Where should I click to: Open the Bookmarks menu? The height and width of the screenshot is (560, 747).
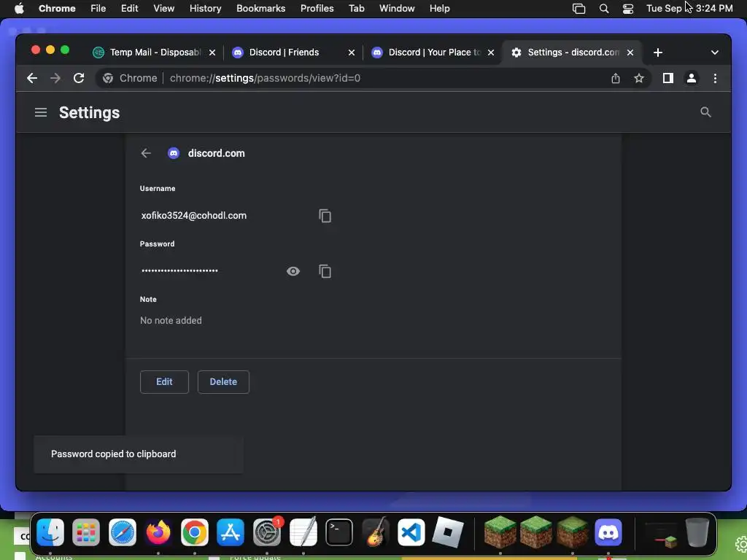pos(261,9)
